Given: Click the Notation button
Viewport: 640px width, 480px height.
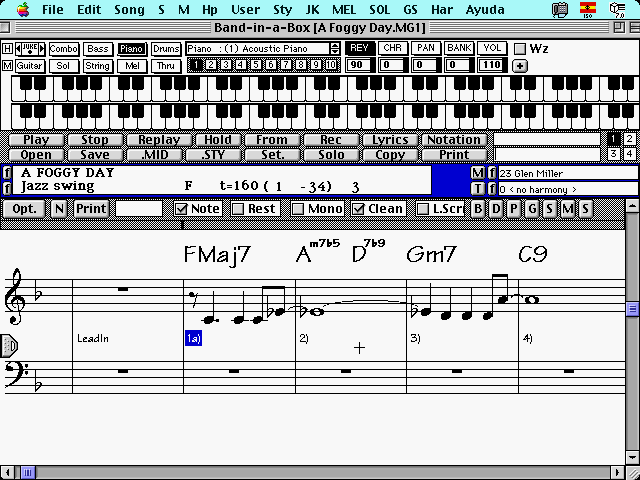Looking at the screenshot, I should click(454, 140).
